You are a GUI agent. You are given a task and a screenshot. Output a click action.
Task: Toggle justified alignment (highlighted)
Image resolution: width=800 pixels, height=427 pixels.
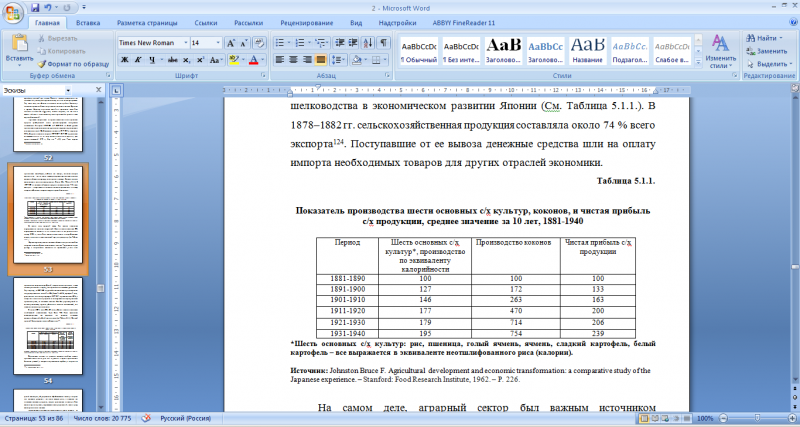(320, 60)
